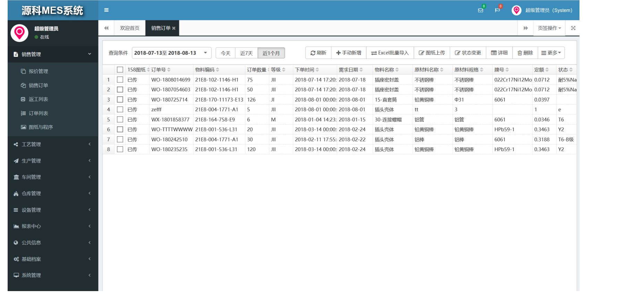Screen dimensions: 644x306
Task: Click the 刷新 refresh button
Action: point(318,53)
